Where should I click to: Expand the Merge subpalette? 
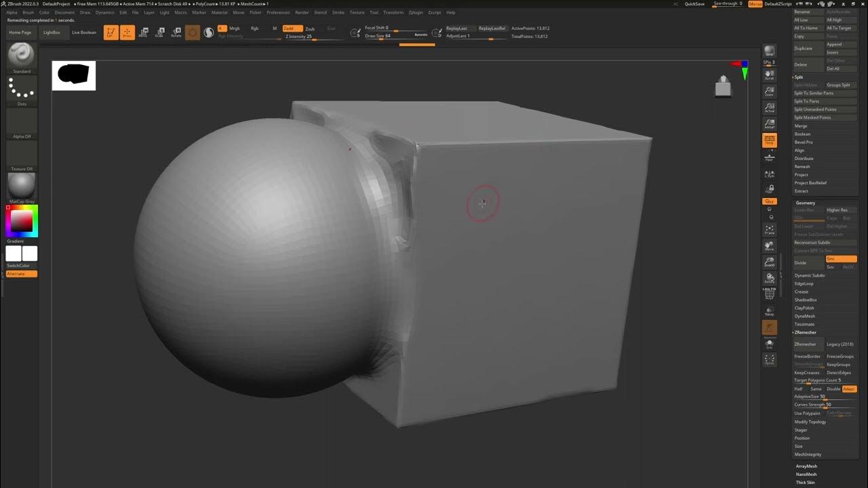(x=801, y=126)
